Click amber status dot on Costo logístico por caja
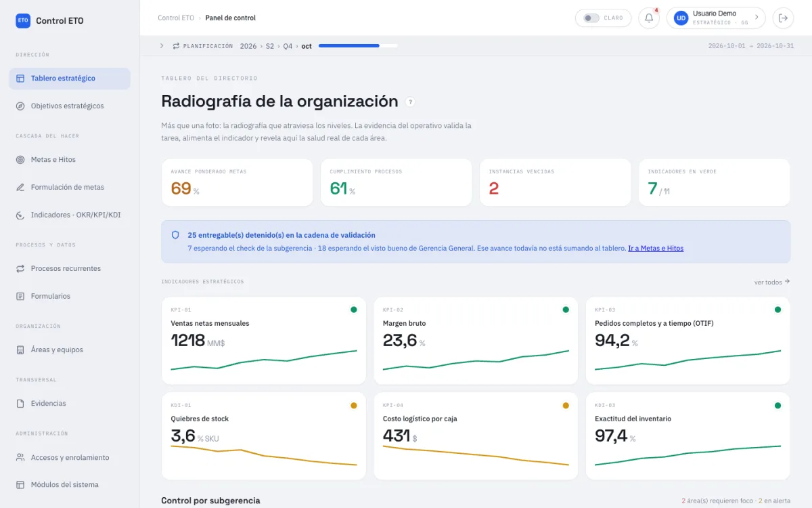The image size is (812, 508). [566, 405]
